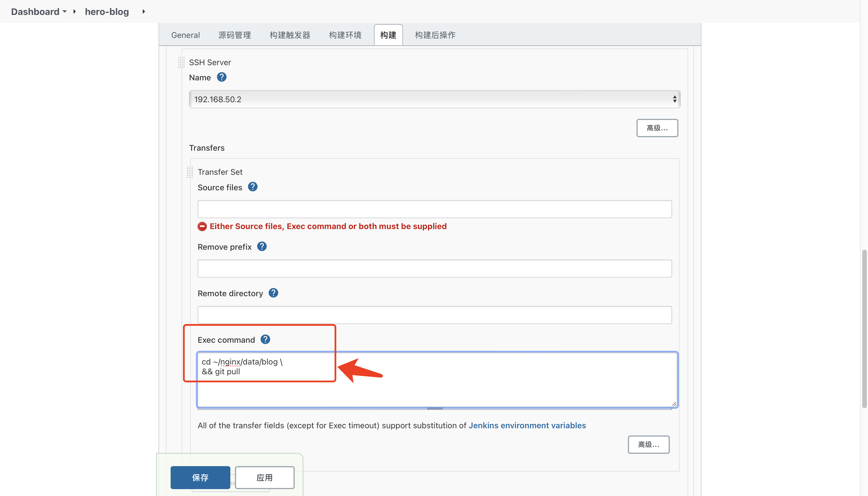Open the Jenkins environment variables link
The width and height of the screenshot is (868, 496).
[527, 425]
